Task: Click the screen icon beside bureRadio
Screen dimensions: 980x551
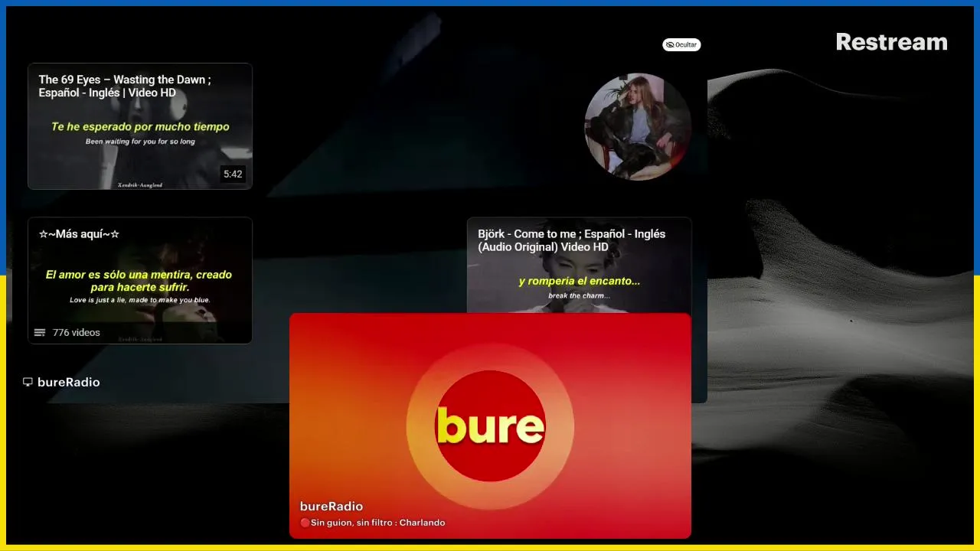Action: coord(28,382)
